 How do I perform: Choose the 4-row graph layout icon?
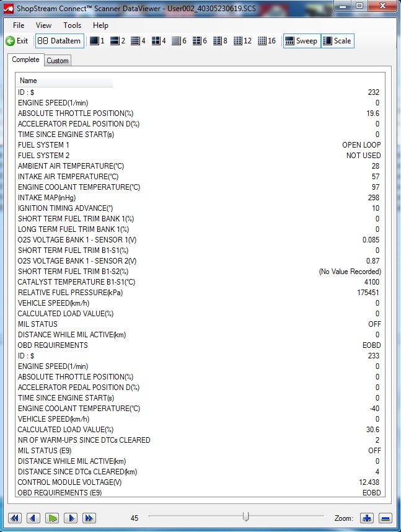point(138,41)
